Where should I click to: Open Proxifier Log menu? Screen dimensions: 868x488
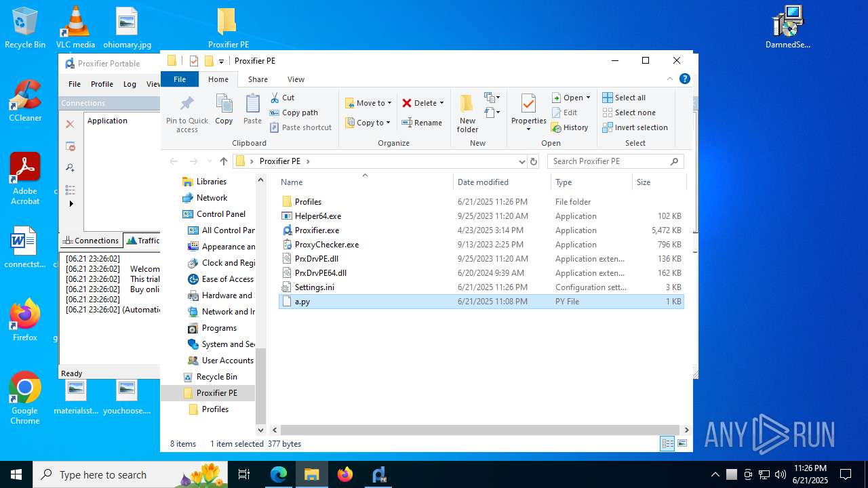pyautogui.click(x=130, y=84)
